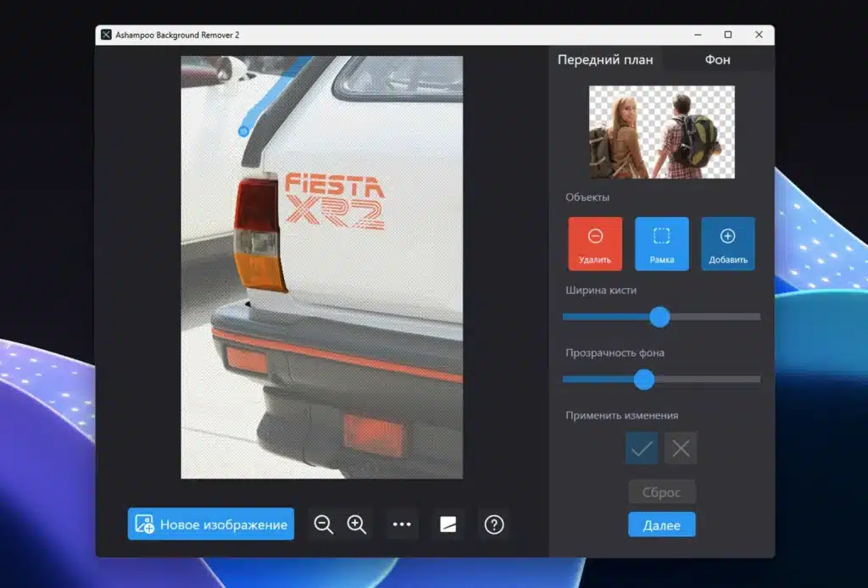Image resolution: width=868 pixels, height=588 pixels.
Task: Open help via the question mark icon
Action: point(494,524)
